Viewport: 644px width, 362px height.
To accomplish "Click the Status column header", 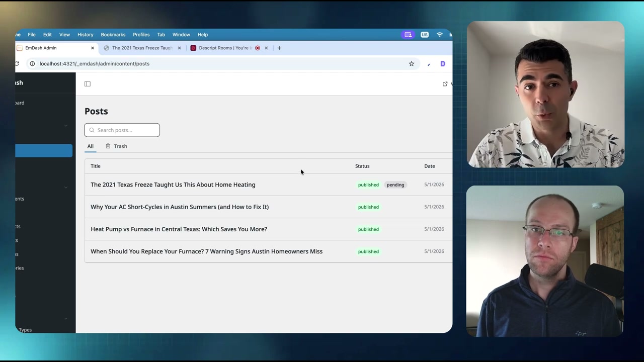I will coord(362,166).
